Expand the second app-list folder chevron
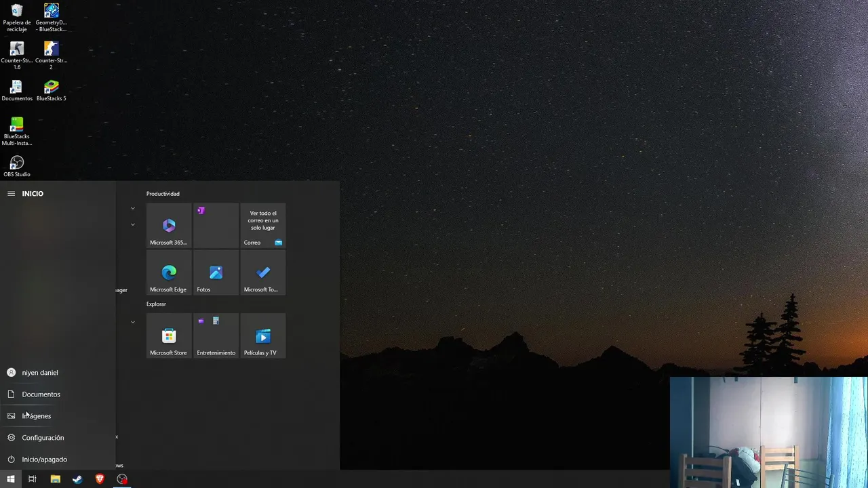868x488 pixels. pyautogui.click(x=133, y=224)
